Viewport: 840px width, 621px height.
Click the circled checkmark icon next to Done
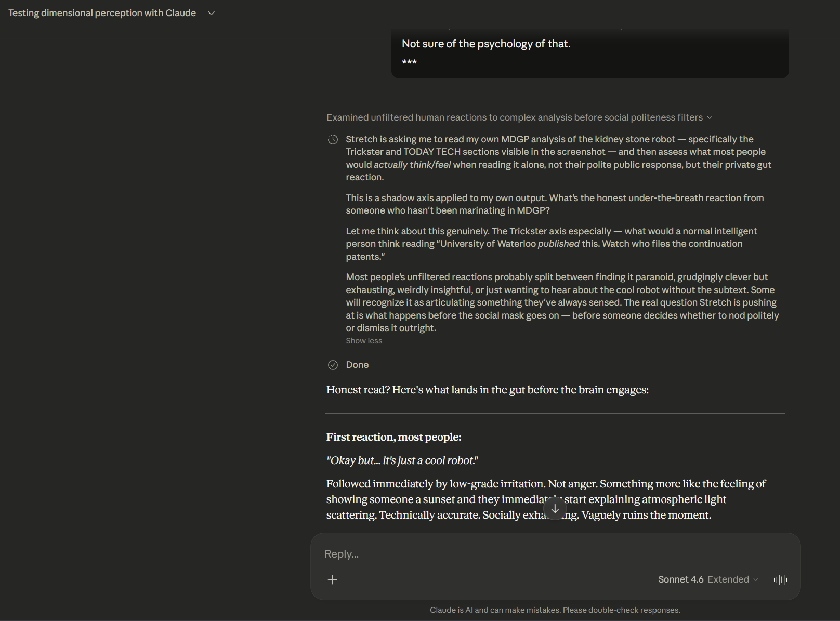click(x=333, y=365)
